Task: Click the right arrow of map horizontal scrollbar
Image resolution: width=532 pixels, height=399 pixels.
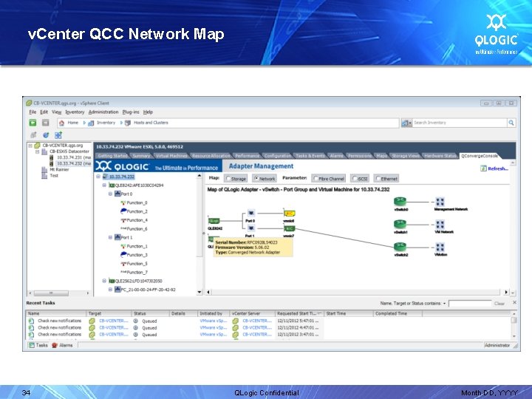Action: click(506, 292)
